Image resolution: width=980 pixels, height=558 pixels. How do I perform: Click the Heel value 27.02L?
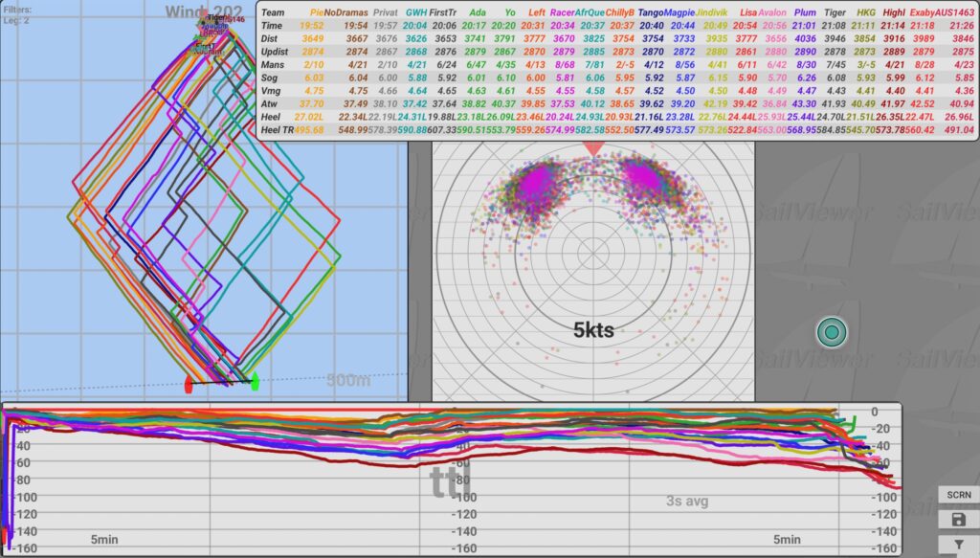(x=309, y=117)
